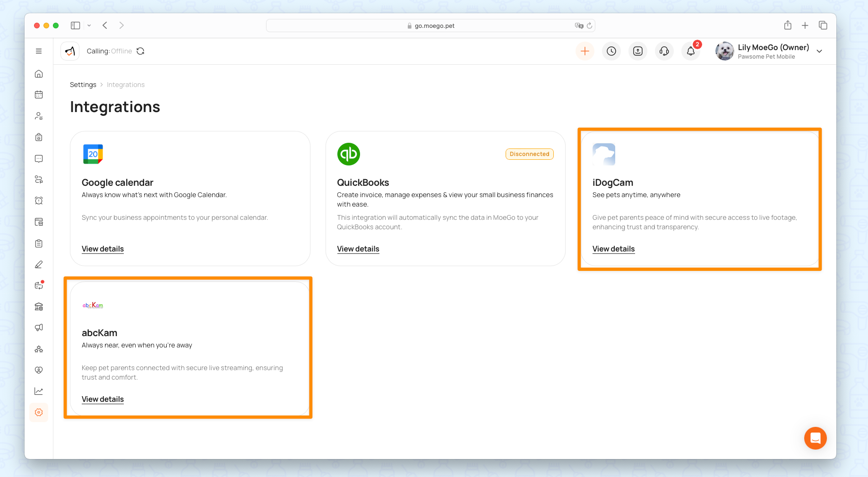The image size is (868, 477).
Task: Click the go.moego.pet address bar
Action: (430, 26)
